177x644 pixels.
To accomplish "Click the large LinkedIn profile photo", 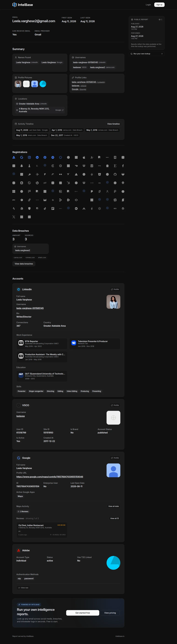I will point(113,302).
